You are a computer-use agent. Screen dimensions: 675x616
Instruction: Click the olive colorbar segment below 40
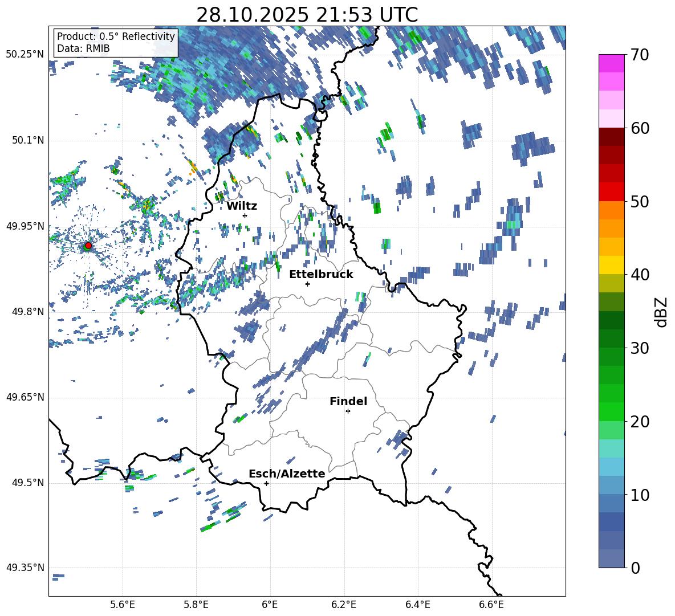coord(612,283)
